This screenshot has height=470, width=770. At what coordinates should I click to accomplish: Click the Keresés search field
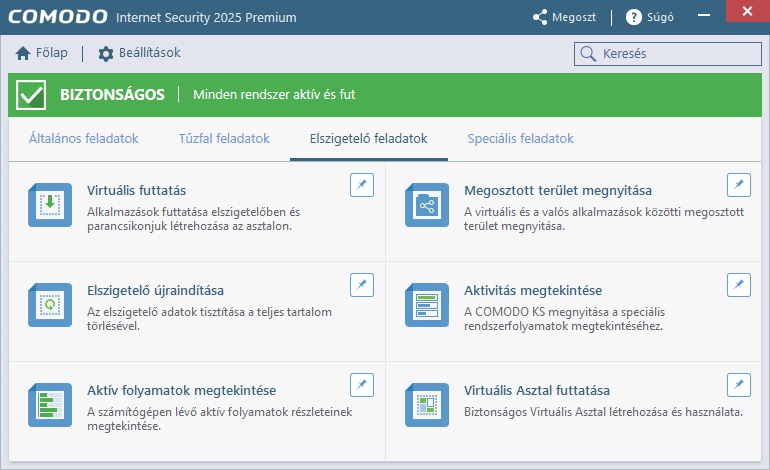pyautogui.click(x=672, y=54)
